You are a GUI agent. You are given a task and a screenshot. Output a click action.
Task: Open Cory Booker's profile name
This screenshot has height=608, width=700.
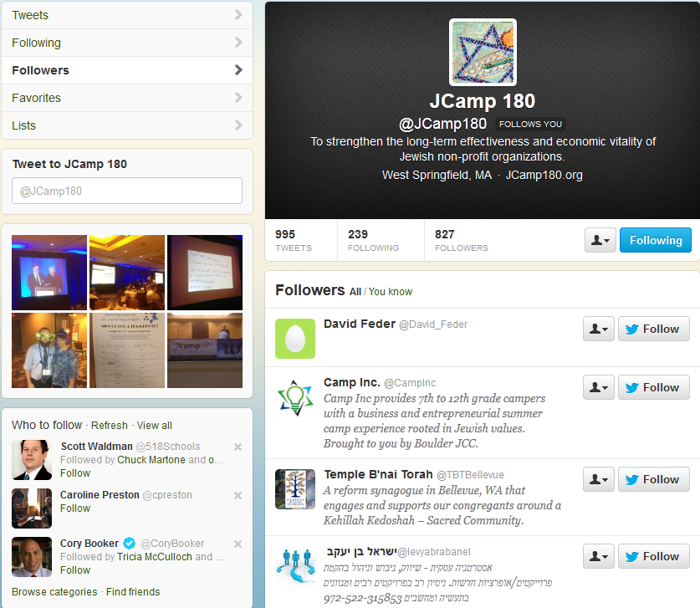(x=89, y=544)
